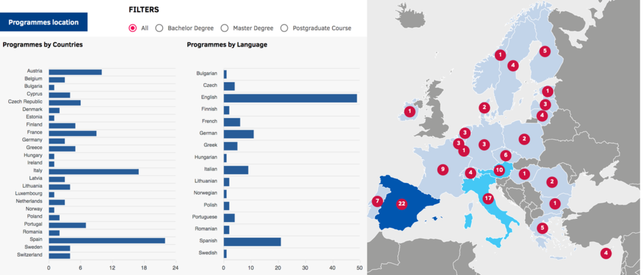The height and width of the screenshot is (275, 644).
Task: Click the map marker showing 22 on Spain
Action: coord(402,203)
